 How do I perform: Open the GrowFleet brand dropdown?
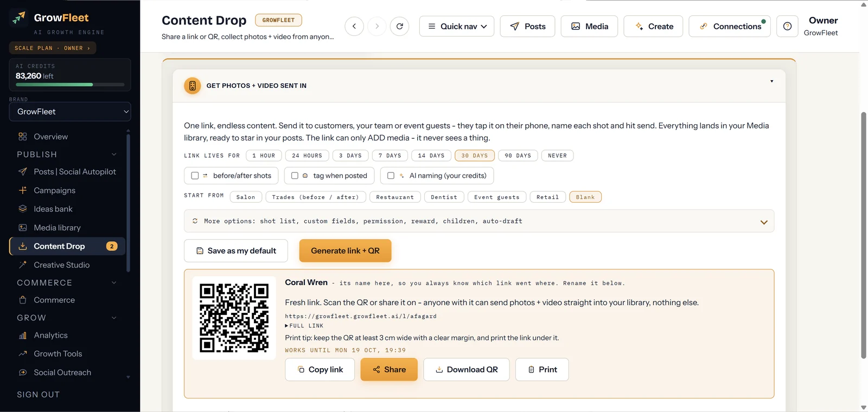coord(70,112)
